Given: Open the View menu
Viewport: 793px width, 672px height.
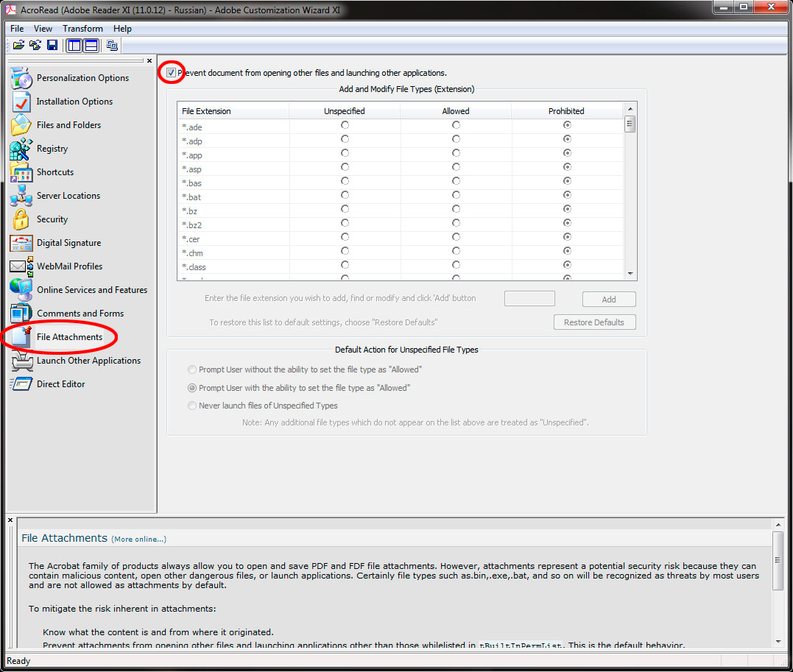Looking at the screenshot, I should click(43, 28).
